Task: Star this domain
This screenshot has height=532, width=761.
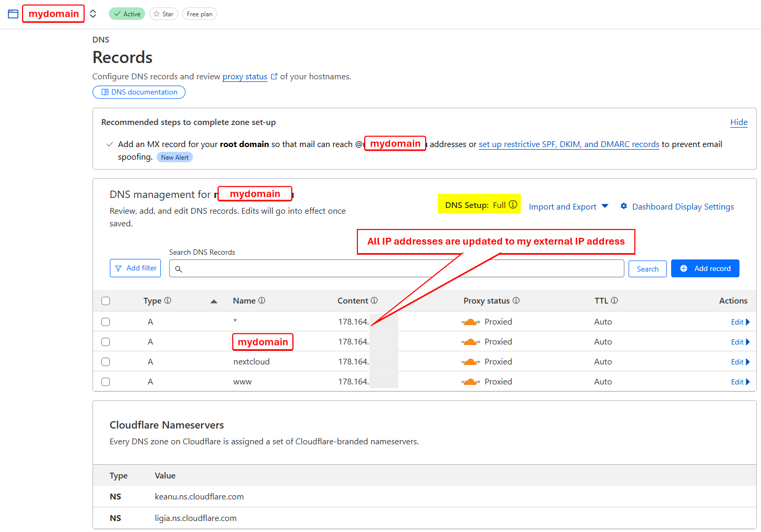Action: click(x=163, y=14)
